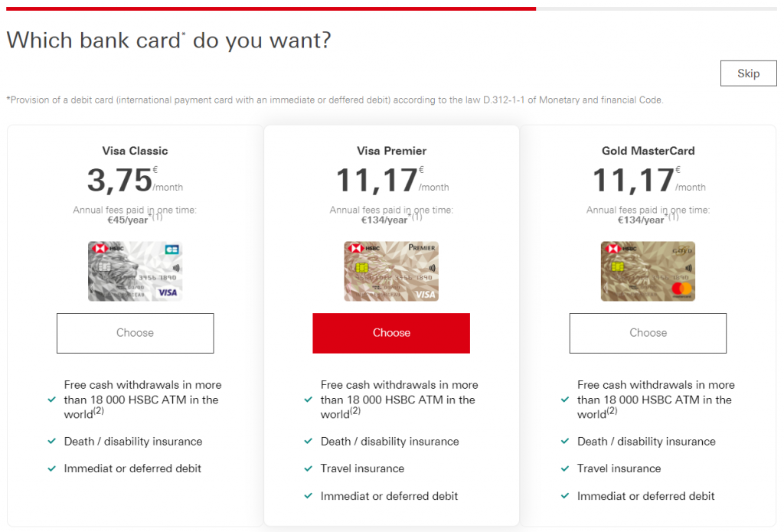Click the Skip button

click(x=748, y=73)
